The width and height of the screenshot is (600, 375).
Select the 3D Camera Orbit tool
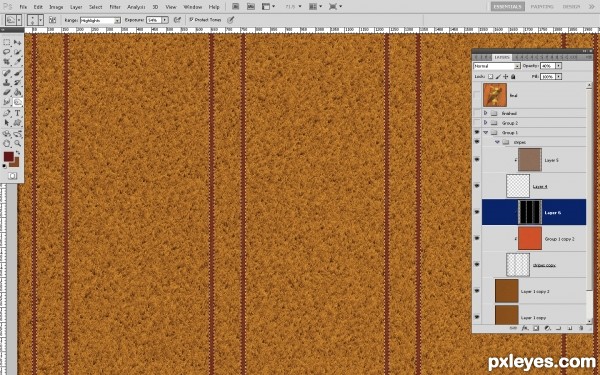tap(18, 134)
